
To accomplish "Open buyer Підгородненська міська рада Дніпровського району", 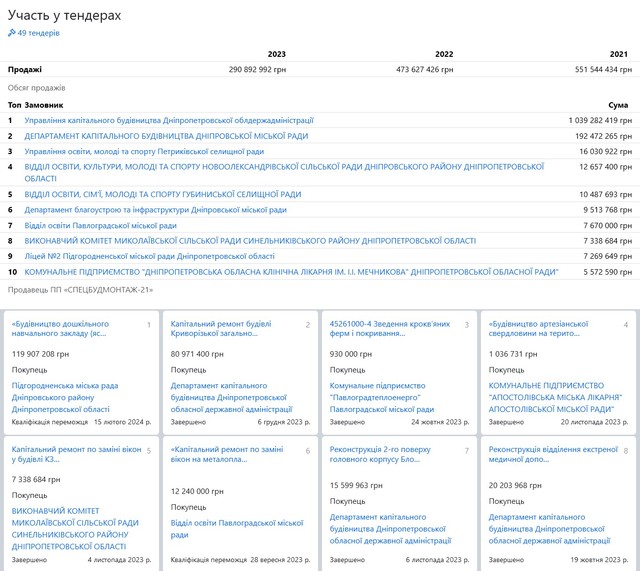I will [65, 397].
